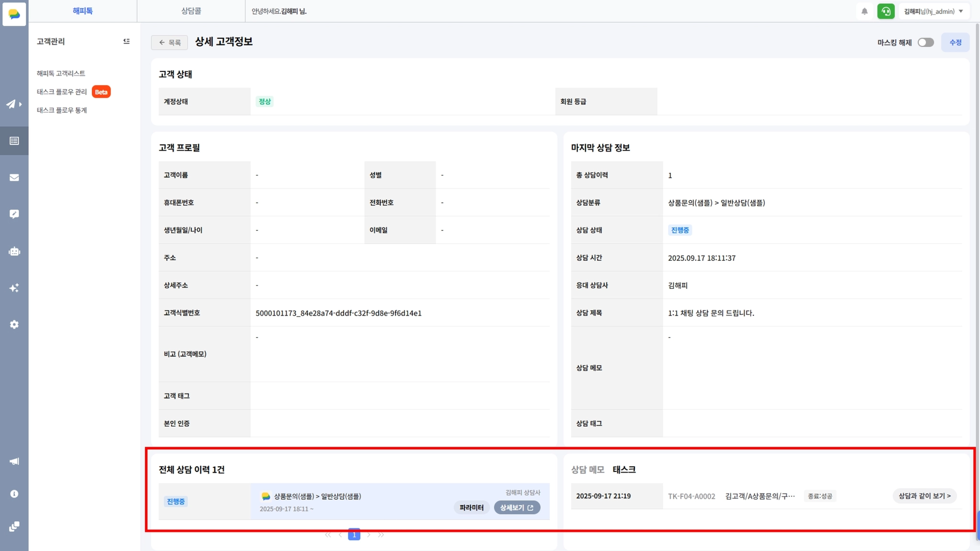Click the chatbot robot icon in sidebar

click(x=14, y=251)
